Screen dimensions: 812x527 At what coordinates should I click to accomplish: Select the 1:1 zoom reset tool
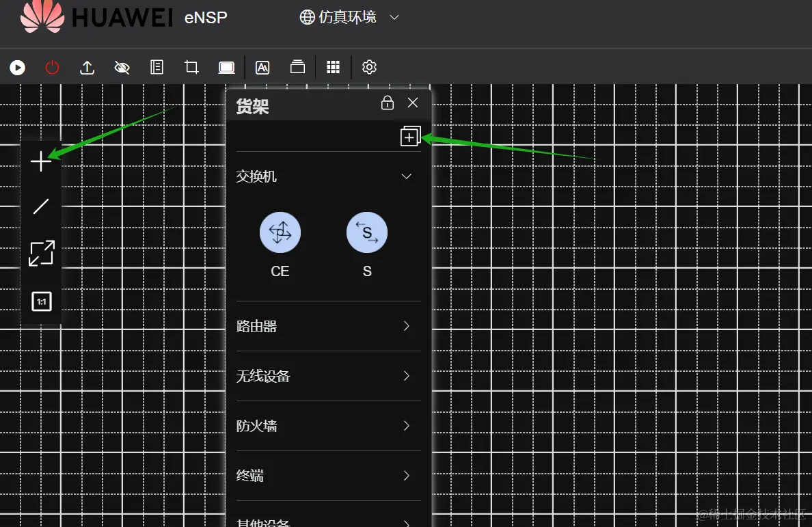coord(41,301)
